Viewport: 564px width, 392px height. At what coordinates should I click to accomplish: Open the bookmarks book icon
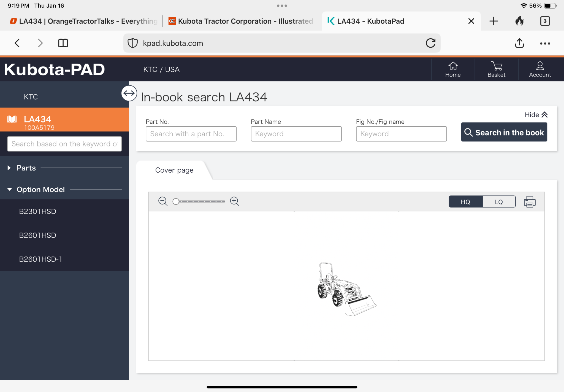point(63,43)
